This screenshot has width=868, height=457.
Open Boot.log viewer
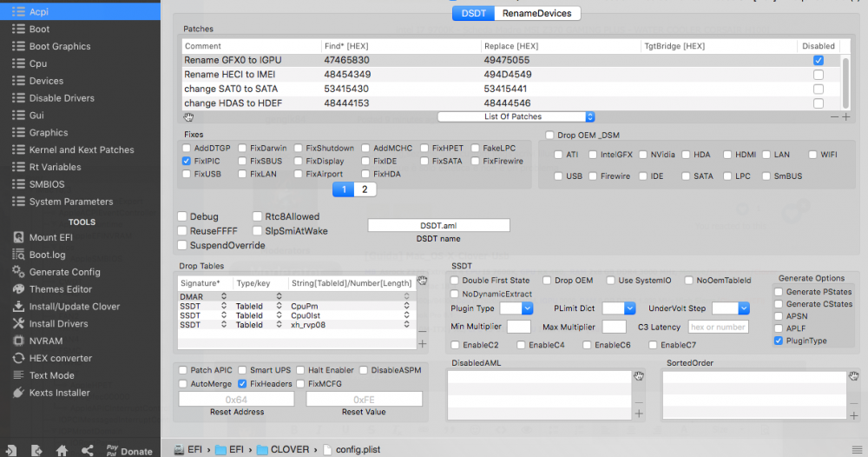click(47, 255)
